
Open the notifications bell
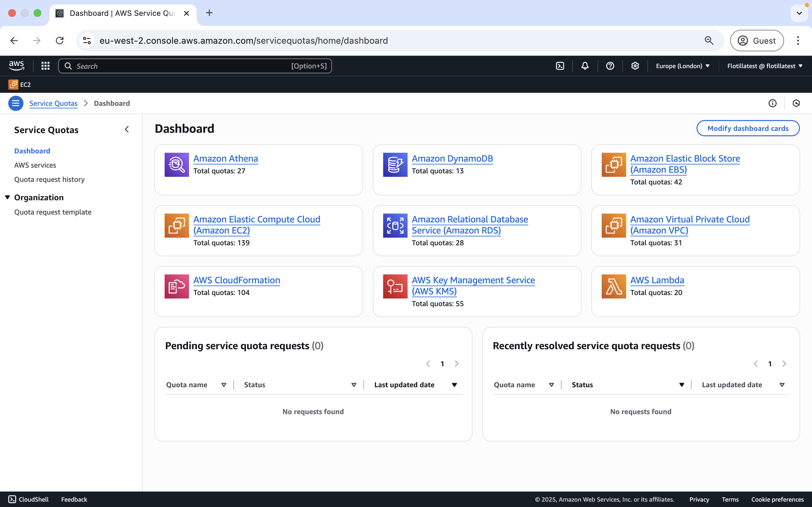click(x=585, y=66)
